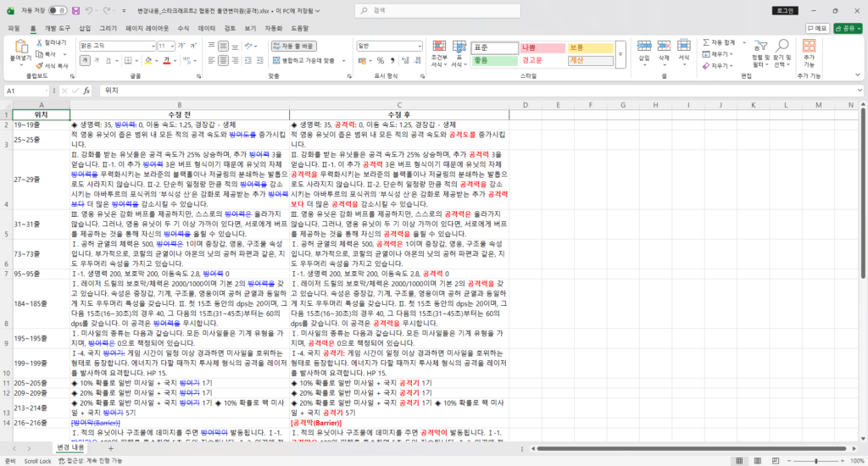Select the '변경 내용' sheet tab

point(71,447)
